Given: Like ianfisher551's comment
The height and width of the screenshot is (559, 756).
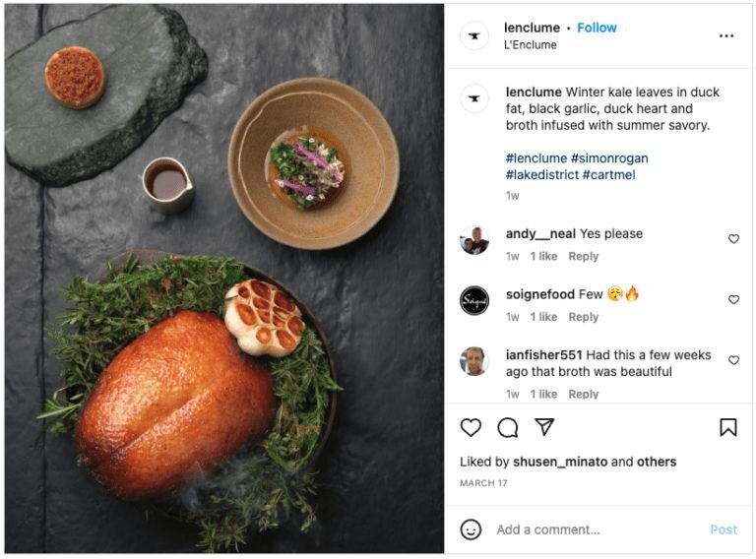Looking at the screenshot, I should coord(733,360).
